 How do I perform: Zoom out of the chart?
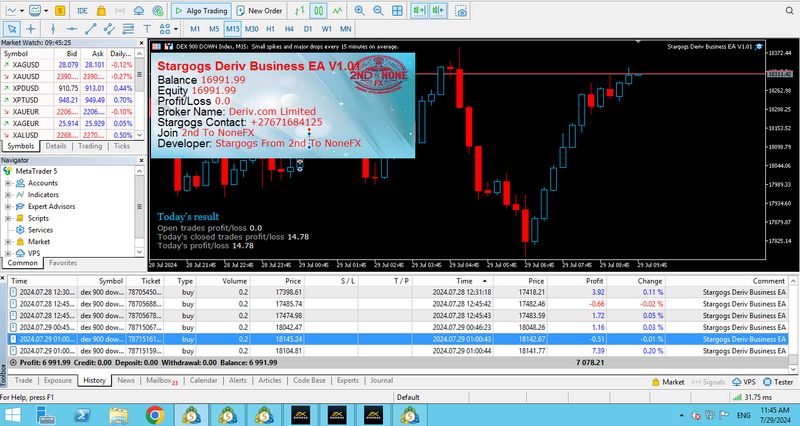(x=378, y=11)
